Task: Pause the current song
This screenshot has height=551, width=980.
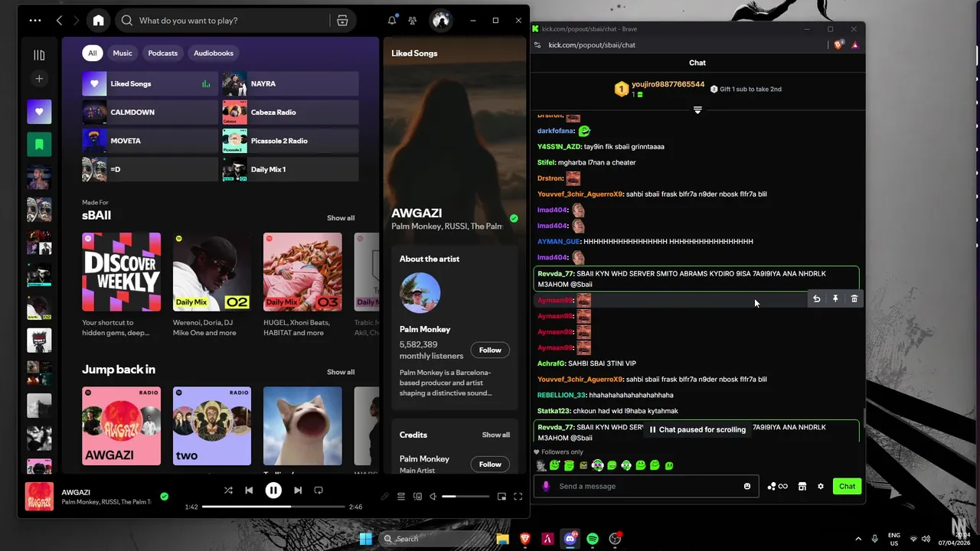Action: tap(273, 491)
